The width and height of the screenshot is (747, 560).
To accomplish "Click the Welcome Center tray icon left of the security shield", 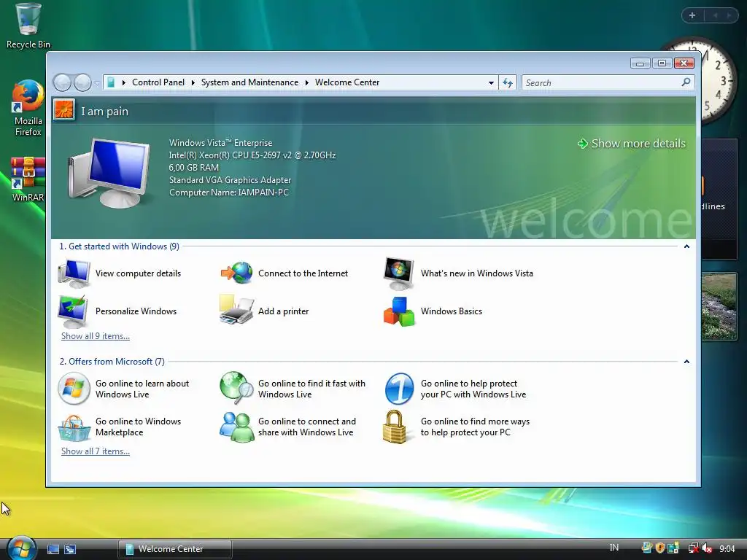I will pos(647,548).
